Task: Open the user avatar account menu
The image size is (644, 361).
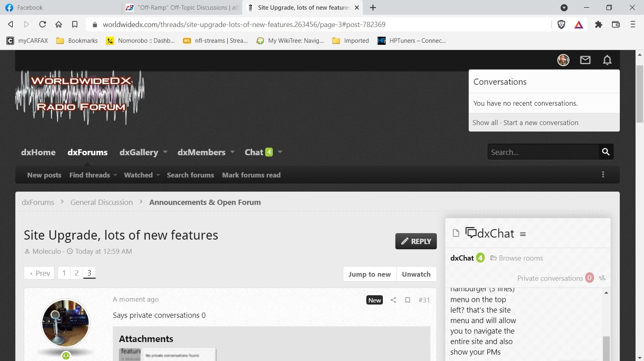Action: coord(563,60)
